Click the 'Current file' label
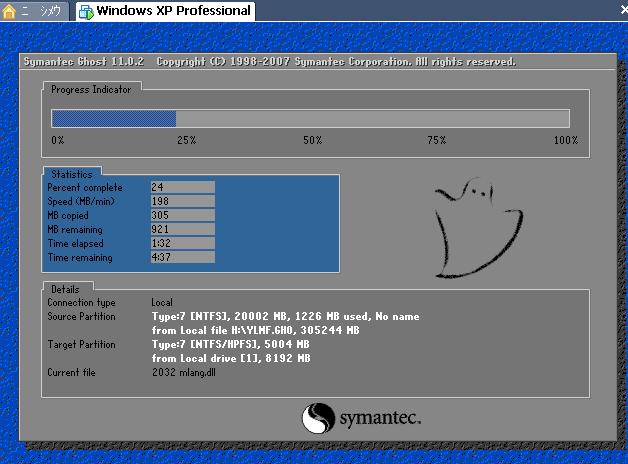Screen dimensions: 628x464 (71, 372)
